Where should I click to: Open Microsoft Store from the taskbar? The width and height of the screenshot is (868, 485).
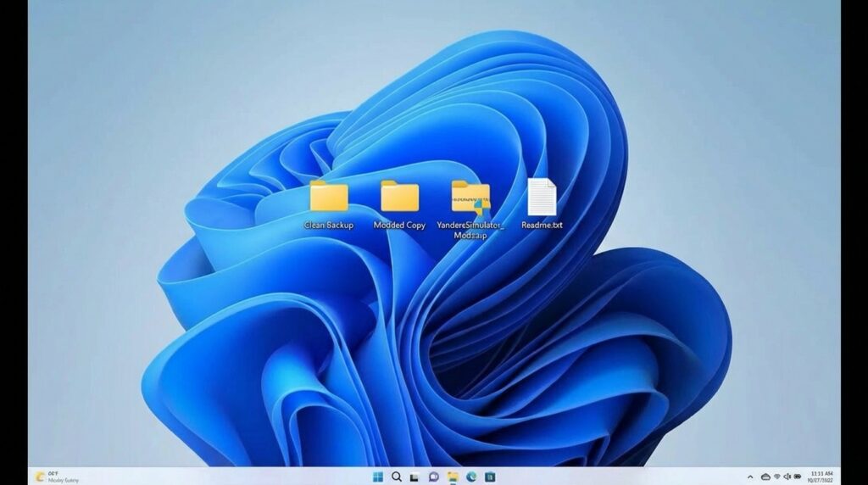tap(490, 477)
